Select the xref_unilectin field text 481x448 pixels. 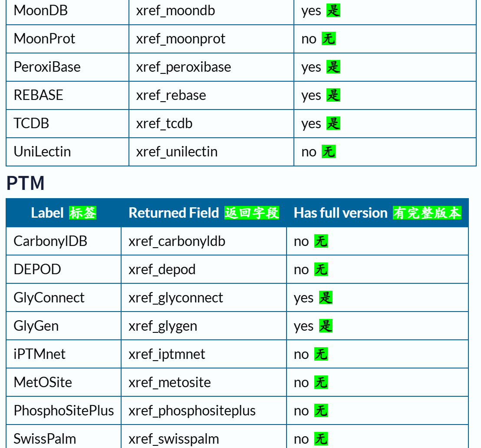177,152
